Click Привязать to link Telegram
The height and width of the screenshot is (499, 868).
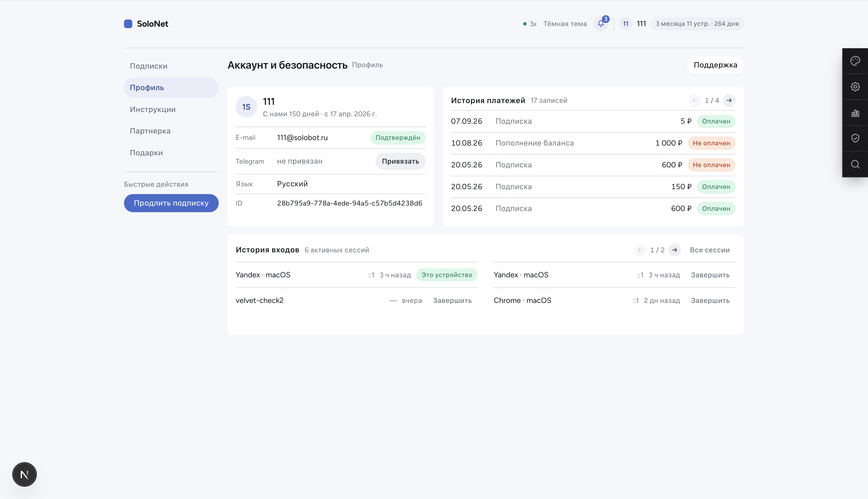click(x=400, y=161)
